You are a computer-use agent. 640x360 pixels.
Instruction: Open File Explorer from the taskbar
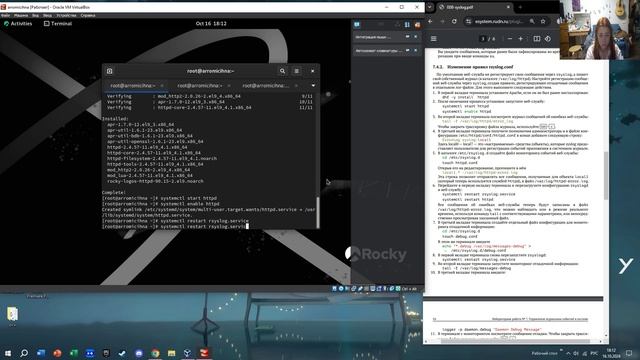tap(171, 353)
